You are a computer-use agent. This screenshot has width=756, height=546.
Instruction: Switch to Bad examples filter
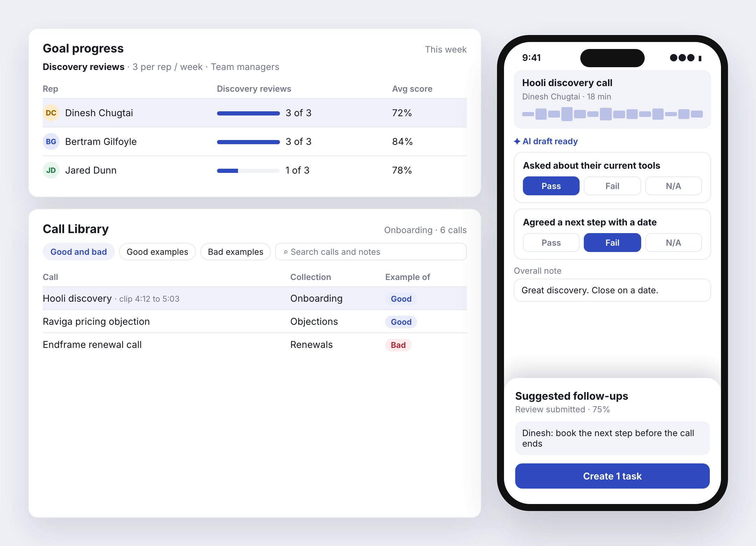click(235, 252)
